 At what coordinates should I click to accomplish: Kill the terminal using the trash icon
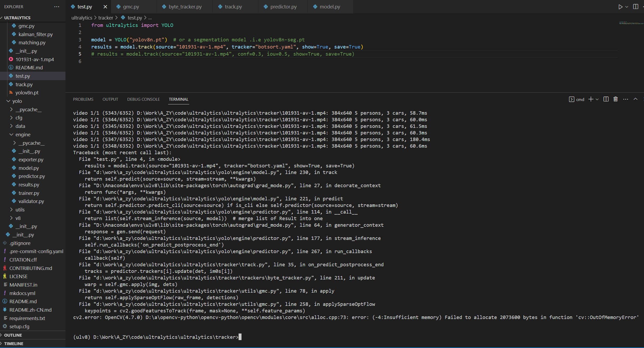615,99
